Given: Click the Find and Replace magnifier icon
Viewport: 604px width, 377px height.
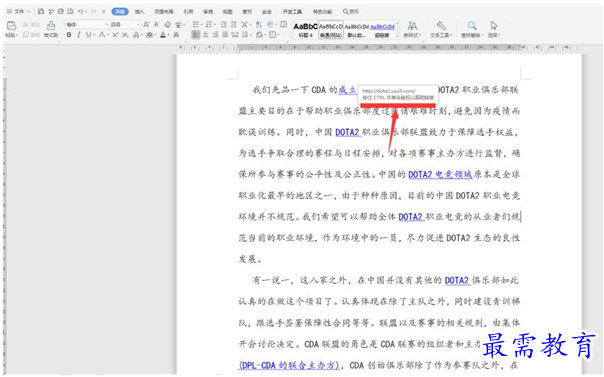Looking at the screenshot, I should coord(472,26).
